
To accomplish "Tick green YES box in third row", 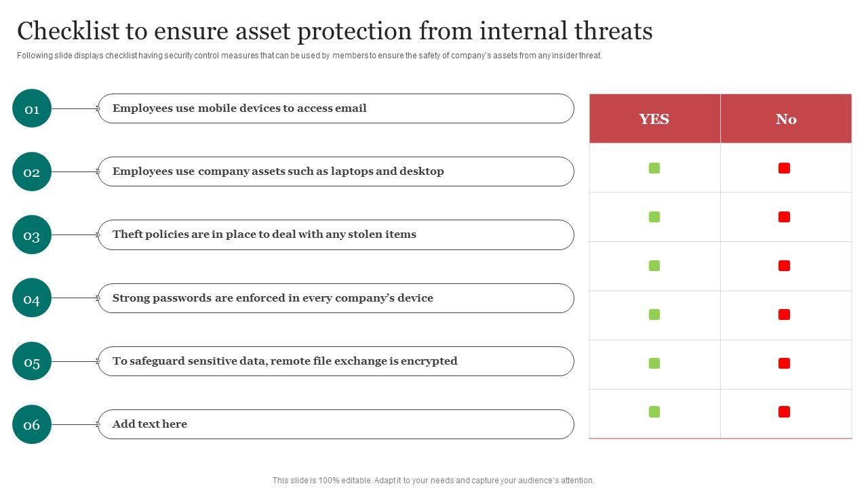I will tap(654, 266).
